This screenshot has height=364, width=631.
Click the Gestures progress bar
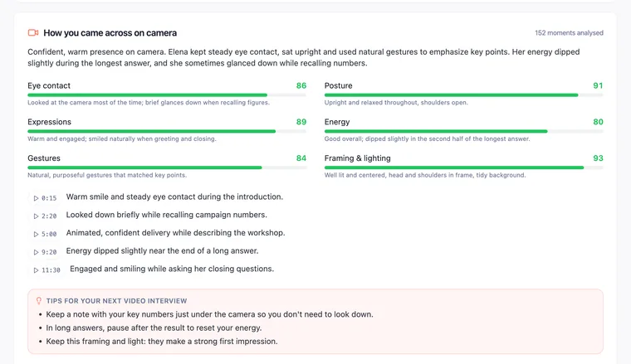tap(167, 167)
